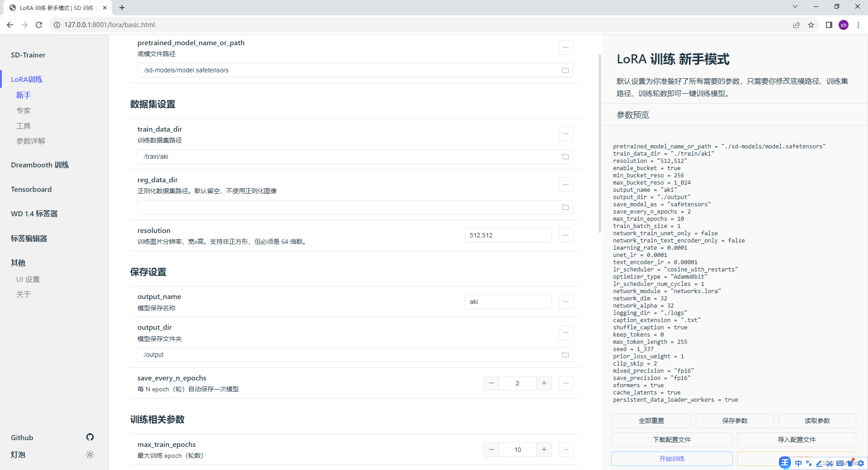
Task: Open WD 1.4 标签器 page
Action: [x=34, y=214]
